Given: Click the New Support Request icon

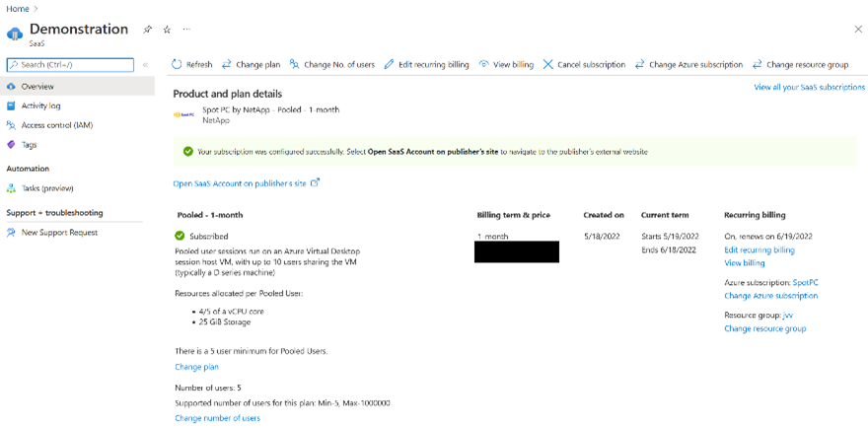Looking at the screenshot, I should (11, 233).
